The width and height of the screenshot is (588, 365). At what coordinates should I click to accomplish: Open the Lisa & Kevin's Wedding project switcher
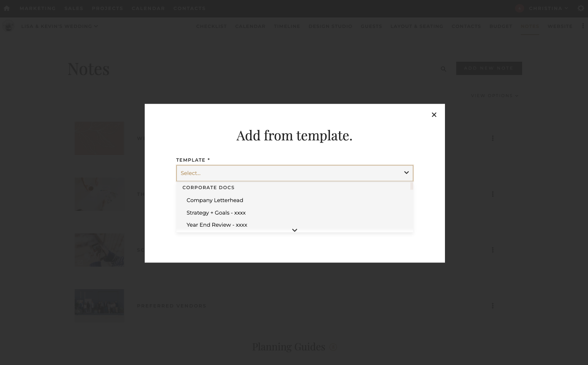point(59,26)
